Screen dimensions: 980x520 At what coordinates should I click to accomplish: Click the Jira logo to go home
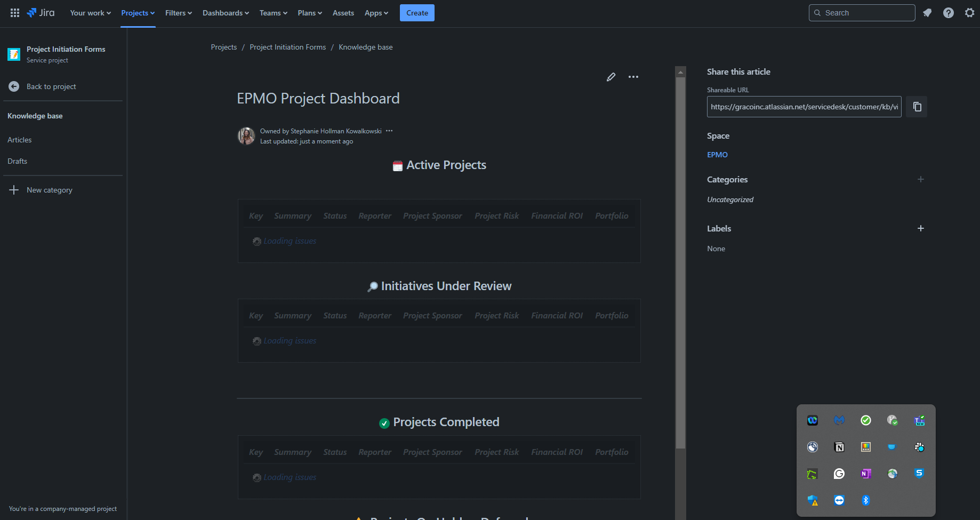pyautogui.click(x=41, y=13)
